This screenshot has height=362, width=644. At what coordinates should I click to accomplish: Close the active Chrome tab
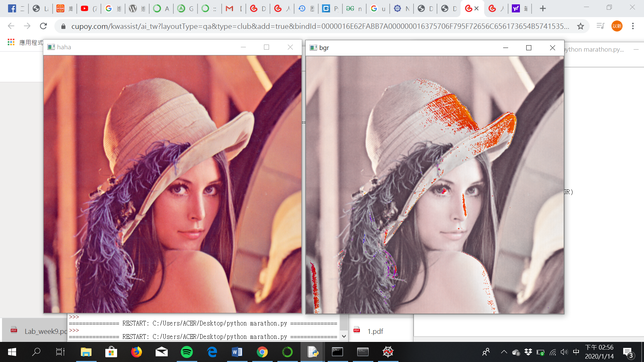(x=477, y=8)
